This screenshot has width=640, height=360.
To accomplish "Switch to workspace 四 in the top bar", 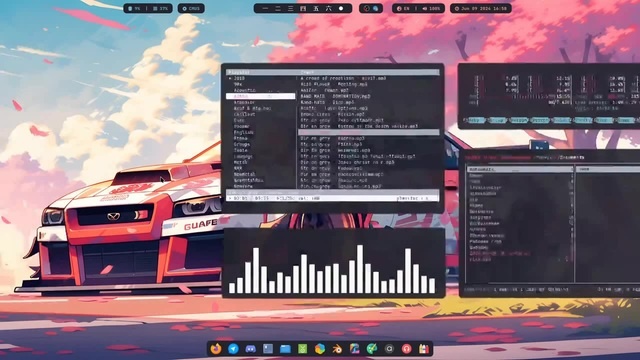I will coord(303,8).
